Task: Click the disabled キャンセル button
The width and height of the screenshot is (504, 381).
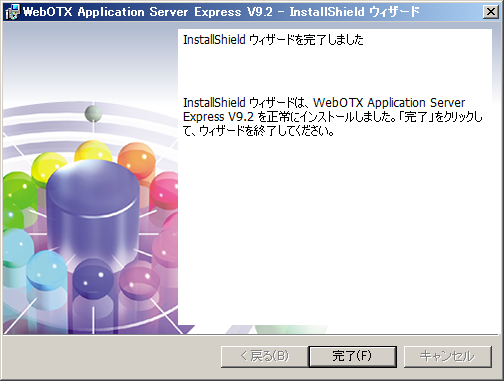Action: [x=448, y=356]
